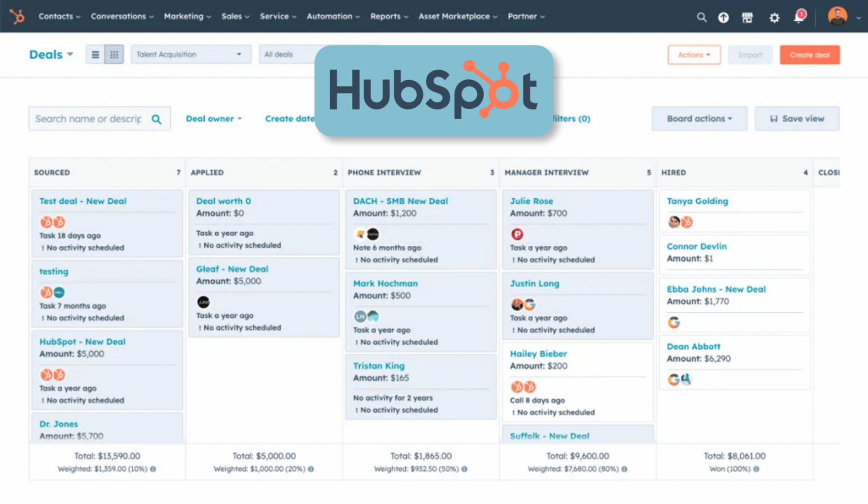
Task: Open the Conversations menu
Action: [x=122, y=16]
